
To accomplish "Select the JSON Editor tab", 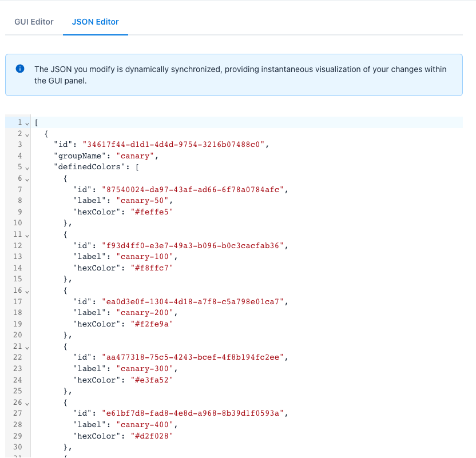I will pyautogui.click(x=96, y=22).
